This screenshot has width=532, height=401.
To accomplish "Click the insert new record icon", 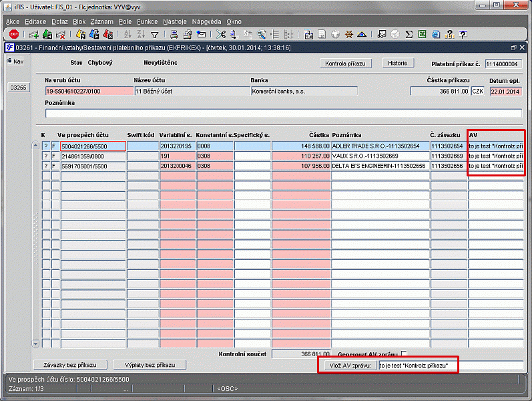I will 33,34.
